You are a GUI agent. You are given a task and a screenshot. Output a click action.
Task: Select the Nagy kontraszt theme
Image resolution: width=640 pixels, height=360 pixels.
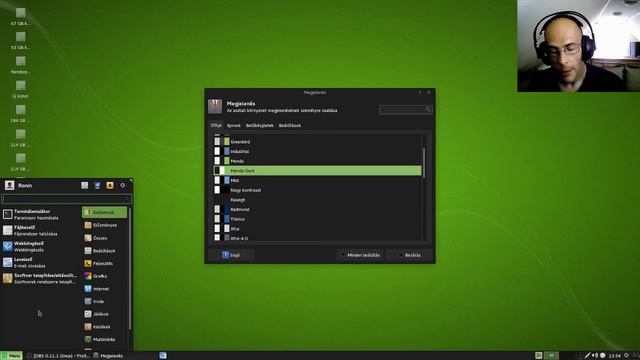point(318,190)
